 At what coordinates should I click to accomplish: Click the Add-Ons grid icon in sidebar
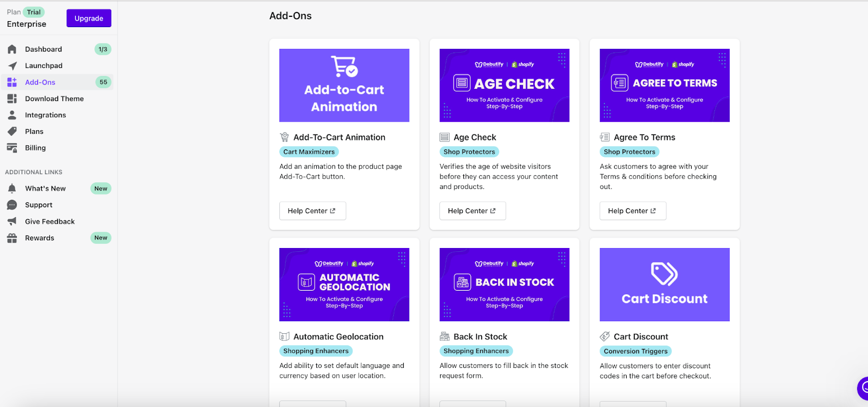point(12,82)
